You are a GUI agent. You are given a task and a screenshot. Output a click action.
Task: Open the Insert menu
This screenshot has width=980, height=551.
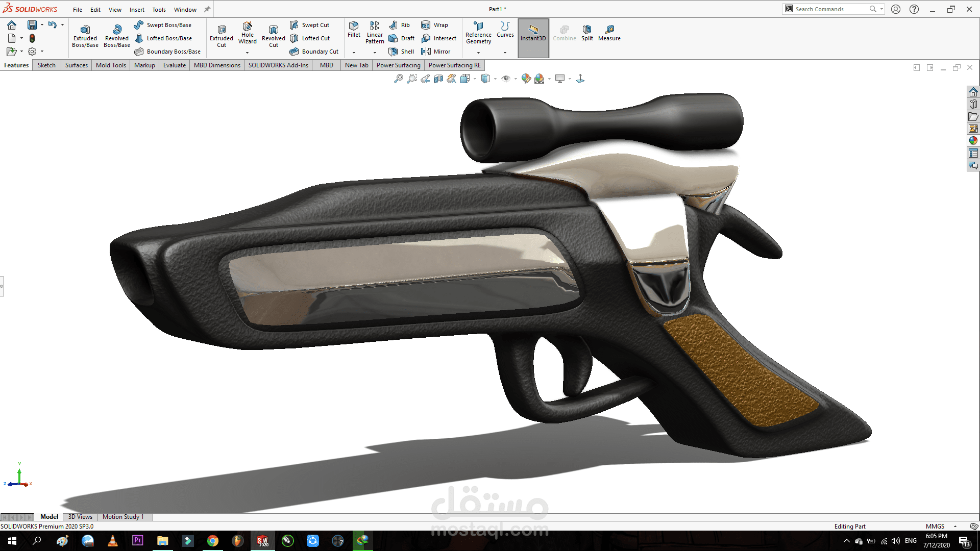[137, 10]
